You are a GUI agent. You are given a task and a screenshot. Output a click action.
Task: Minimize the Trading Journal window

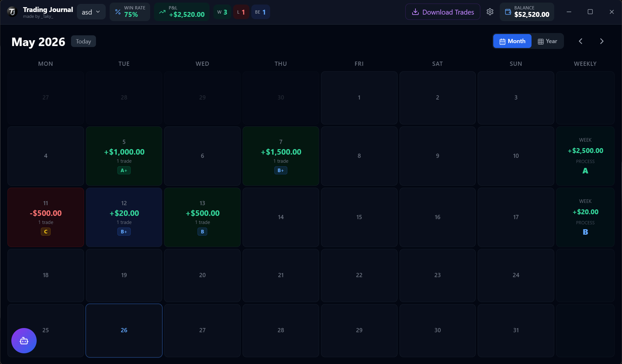click(x=569, y=12)
